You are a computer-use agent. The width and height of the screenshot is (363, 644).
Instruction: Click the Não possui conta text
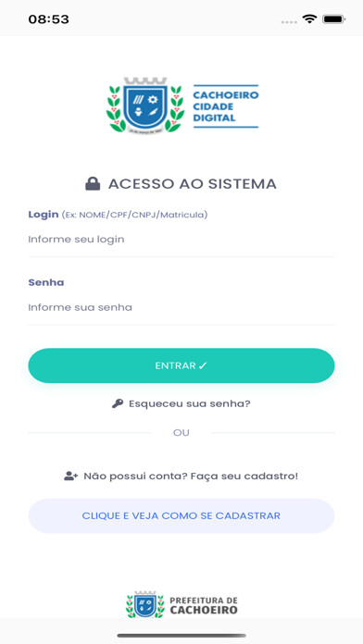click(191, 477)
